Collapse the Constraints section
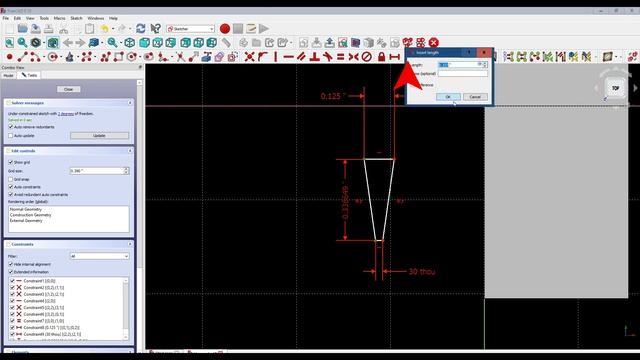This screenshot has width=640, height=360. [x=130, y=244]
